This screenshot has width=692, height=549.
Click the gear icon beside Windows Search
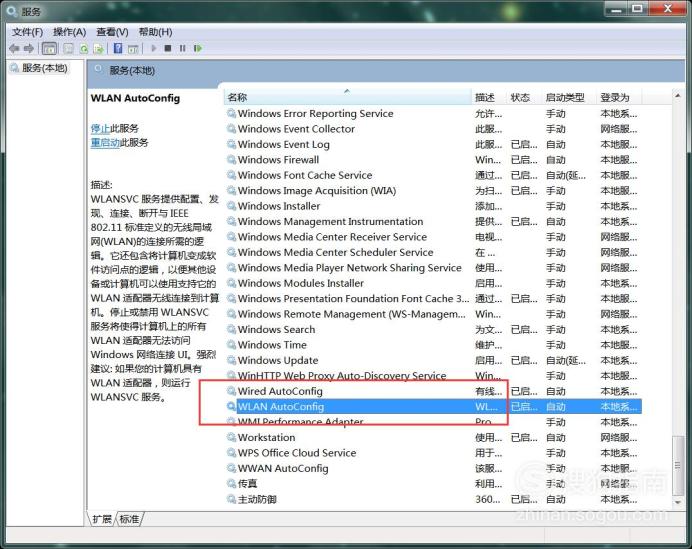231,329
